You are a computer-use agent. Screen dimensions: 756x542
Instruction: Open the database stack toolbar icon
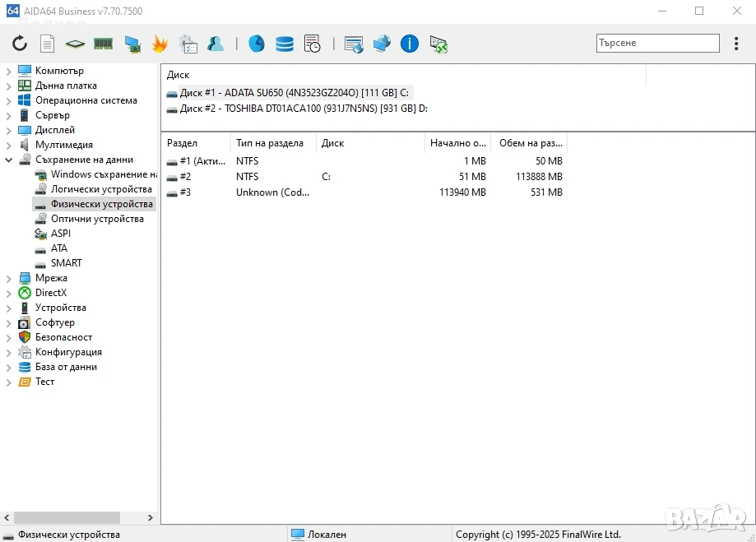point(285,44)
